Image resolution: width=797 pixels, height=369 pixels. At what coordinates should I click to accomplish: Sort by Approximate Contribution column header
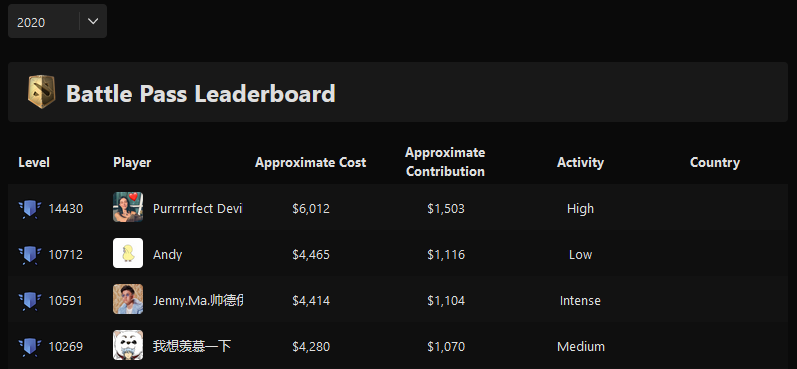(445, 162)
